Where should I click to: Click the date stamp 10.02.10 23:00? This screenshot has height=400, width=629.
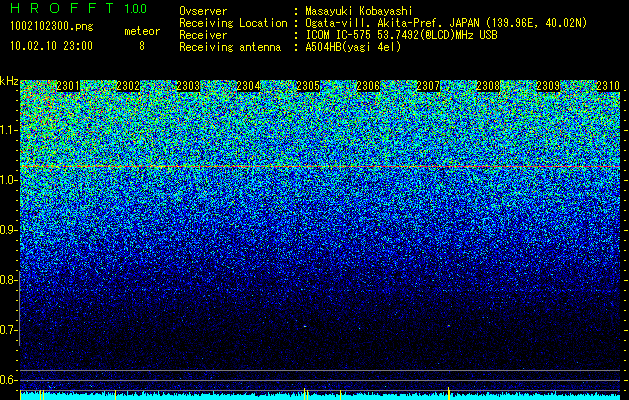[51, 46]
